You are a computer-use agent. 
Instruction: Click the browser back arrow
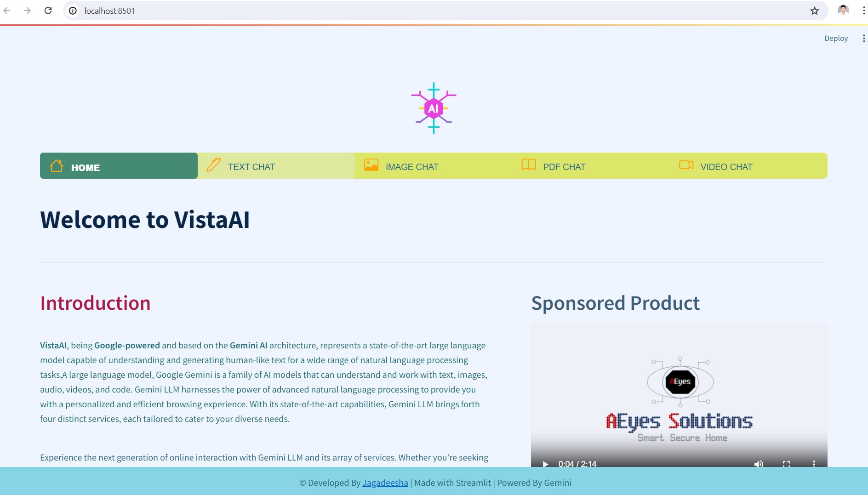point(7,11)
